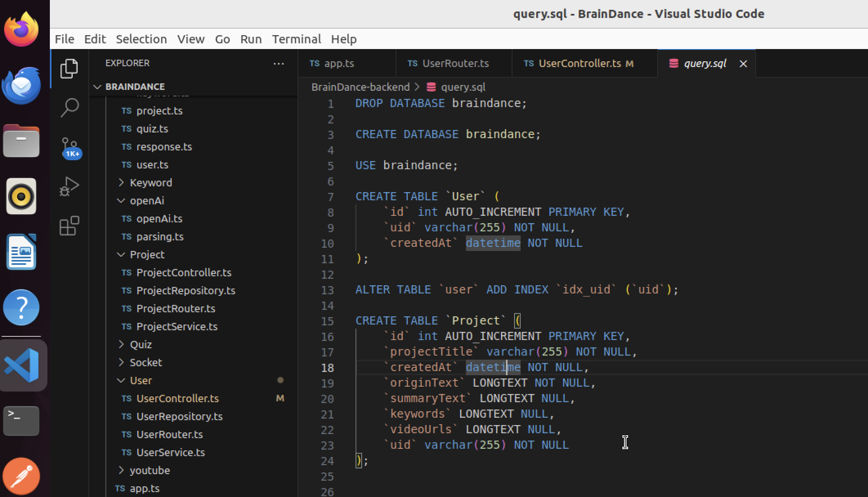Collapse the openAi folder
The width and height of the screenshot is (868, 497).
pyautogui.click(x=121, y=201)
